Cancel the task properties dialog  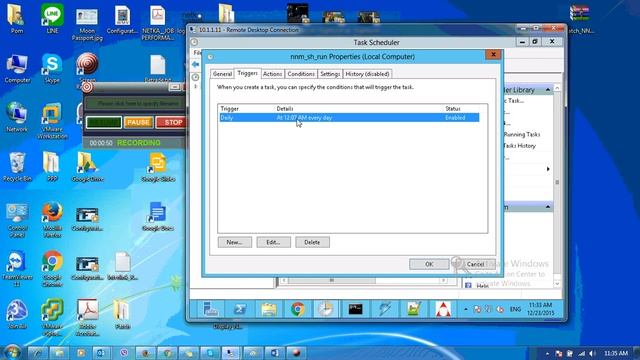[x=476, y=264]
